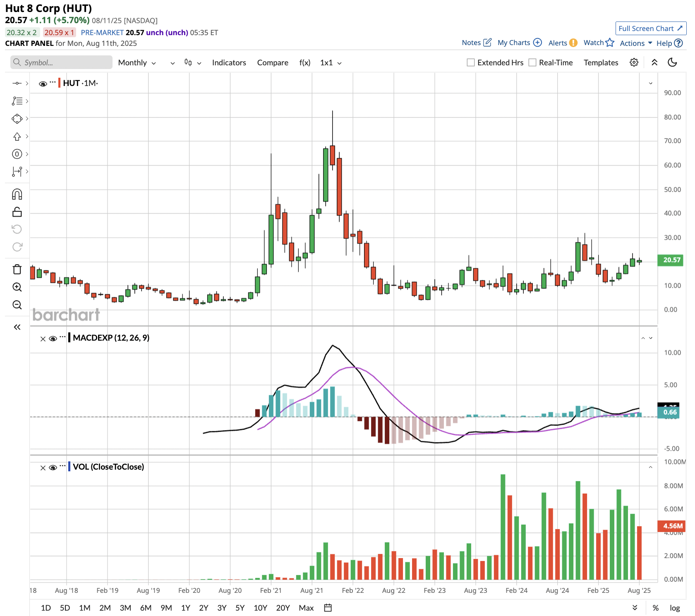Open the f(x) expressions menu
Viewport: 695px width, 616px height.
305,63
